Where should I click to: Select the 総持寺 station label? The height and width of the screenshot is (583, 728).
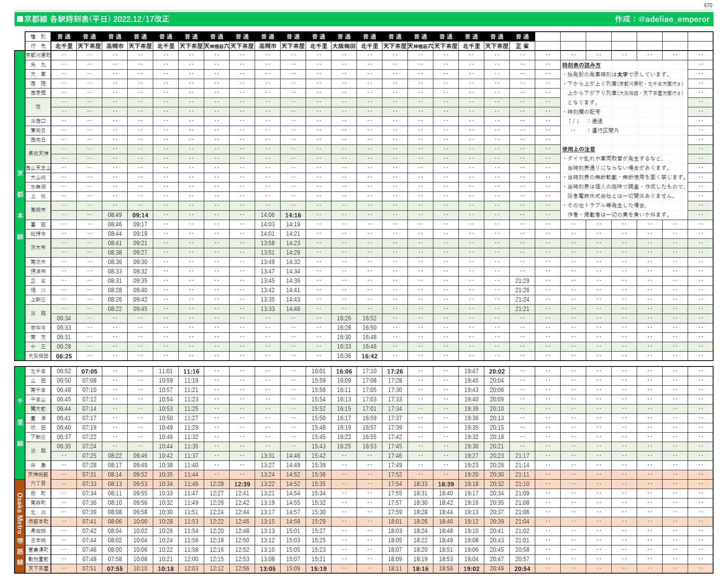38,234
